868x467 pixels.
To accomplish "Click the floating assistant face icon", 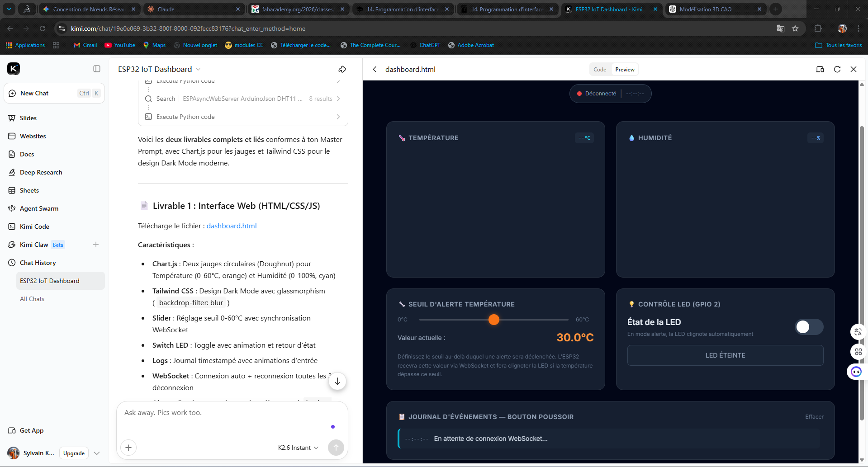I will point(856,372).
